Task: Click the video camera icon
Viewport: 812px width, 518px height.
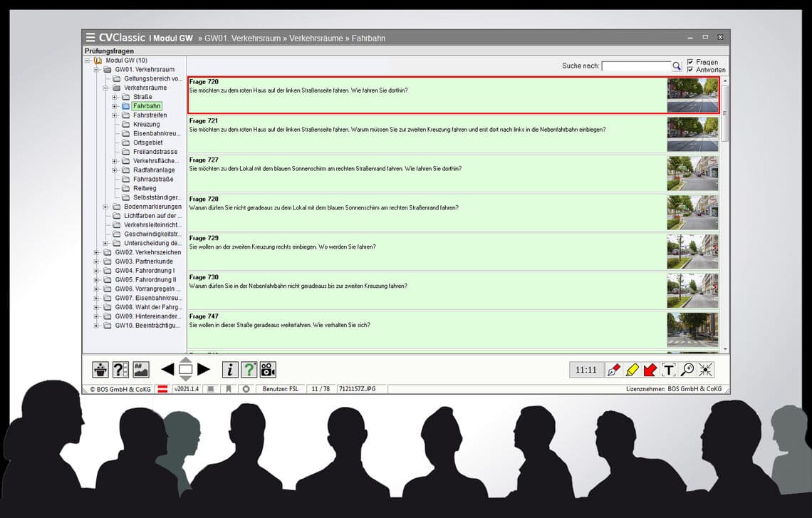Action: point(268,369)
